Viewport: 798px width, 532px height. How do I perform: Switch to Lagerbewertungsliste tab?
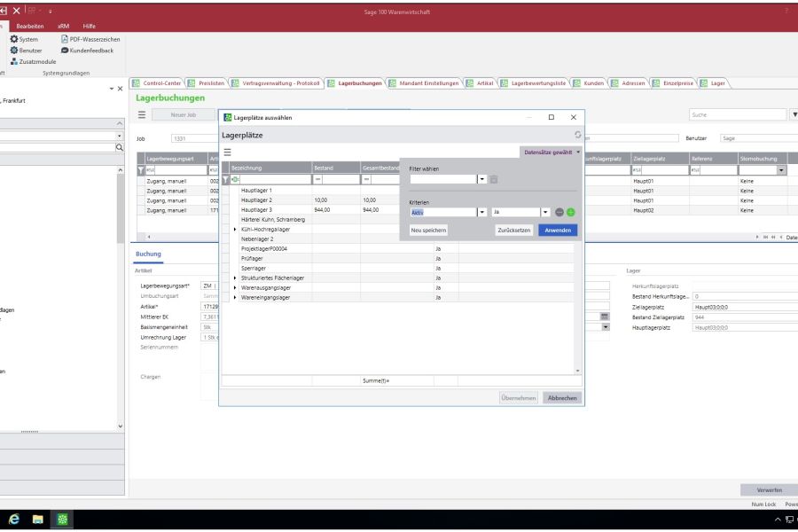point(534,83)
